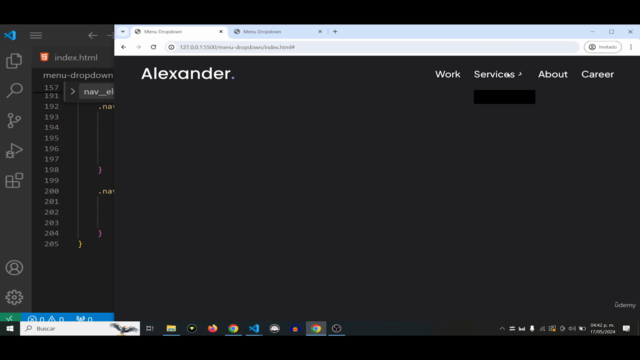Screen dimensions: 640x360
Task: Open VS Code Explorer files icon
Action: coord(14,61)
